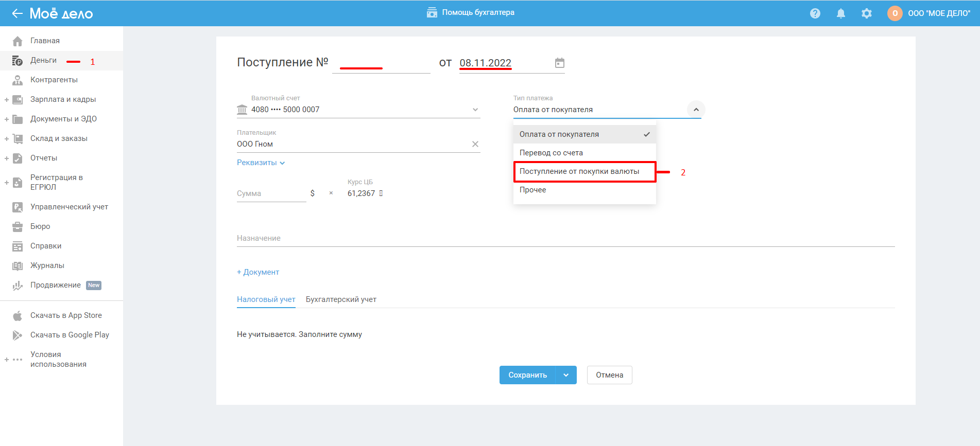980x446 pixels.
Task: Collapse the Тип платежа dropdown
Action: click(696, 110)
